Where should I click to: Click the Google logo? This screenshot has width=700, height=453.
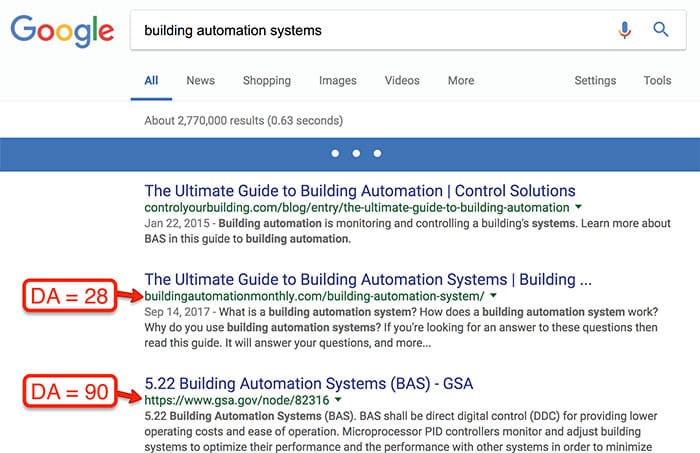[x=62, y=30]
